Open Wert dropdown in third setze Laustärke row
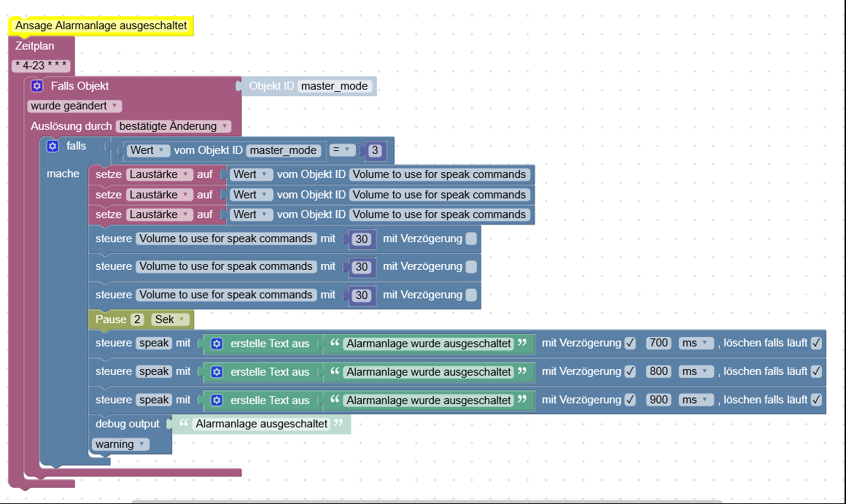The image size is (846, 504). coord(251,214)
